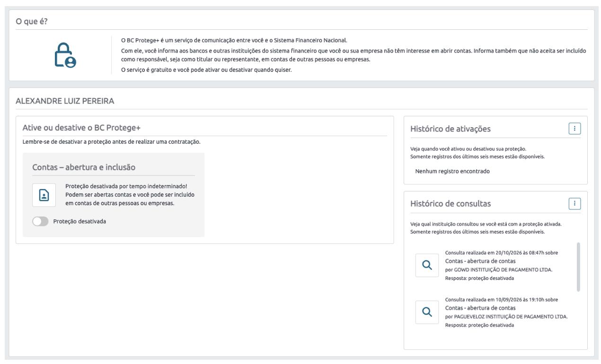Click the "Histórico de consultas" title
Viewport: 601px width, 364px height.
coord(450,204)
